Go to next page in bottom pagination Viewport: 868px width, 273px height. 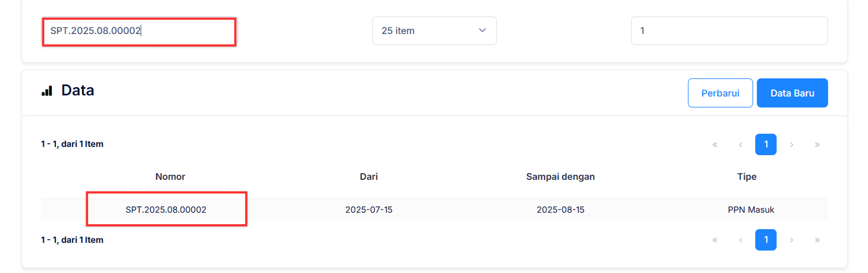tap(791, 240)
